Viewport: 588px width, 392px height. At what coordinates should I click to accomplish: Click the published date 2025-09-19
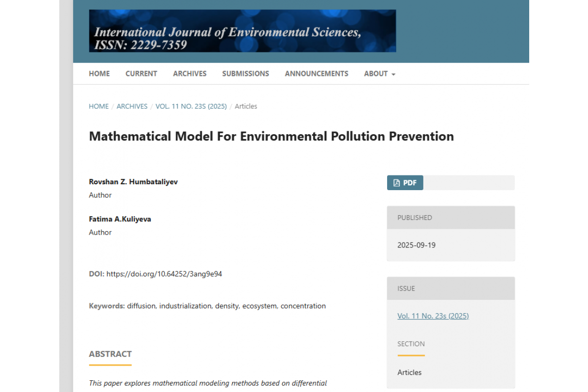pyautogui.click(x=416, y=245)
